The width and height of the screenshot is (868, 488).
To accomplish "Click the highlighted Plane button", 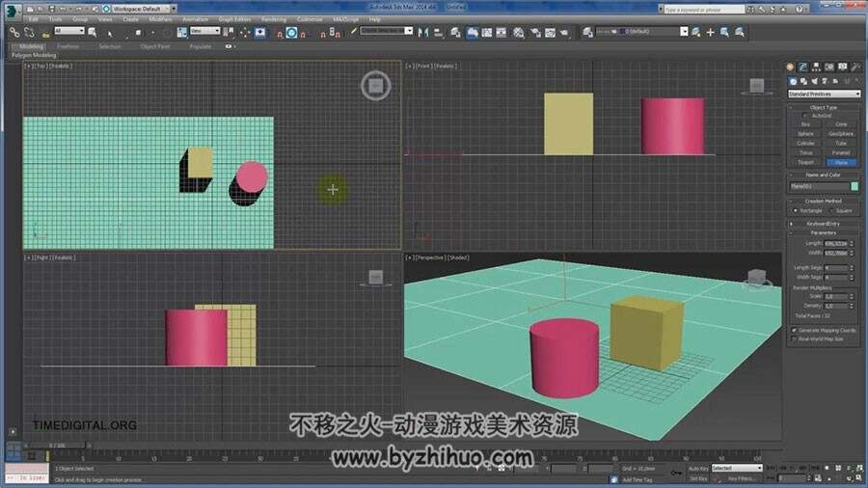I will point(841,162).
